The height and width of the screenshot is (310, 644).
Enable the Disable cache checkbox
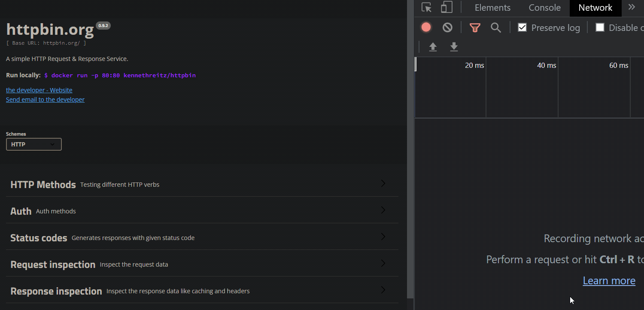tap(600, 27)
